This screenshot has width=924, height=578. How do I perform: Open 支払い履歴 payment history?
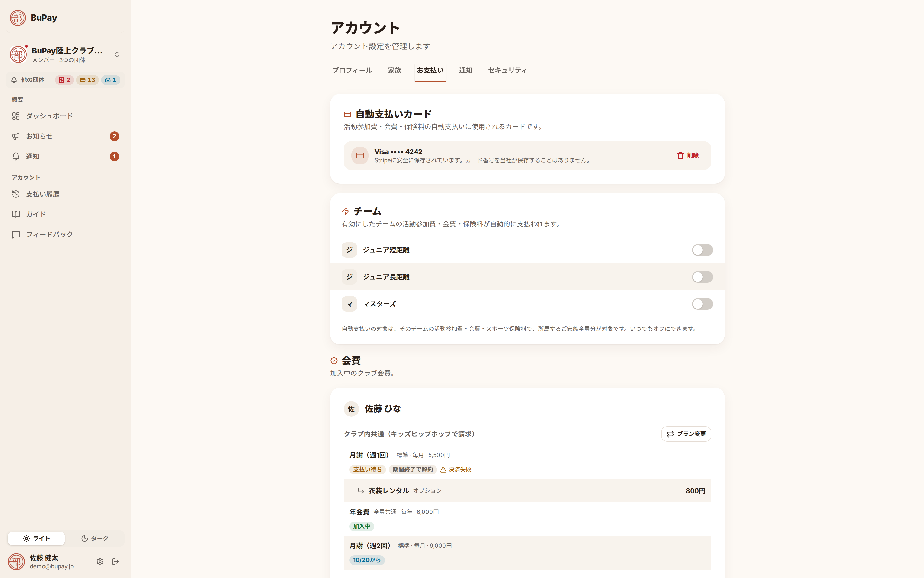pos(65,194)
